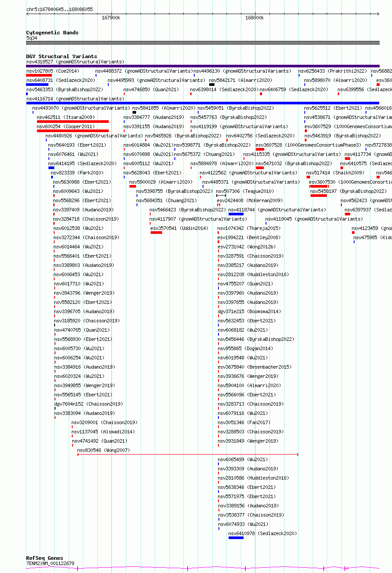Viewport: 392px width, 573px height.
Task: Open dgv371e215 (Boomsma2014) variant
Action: coord(249,311)
